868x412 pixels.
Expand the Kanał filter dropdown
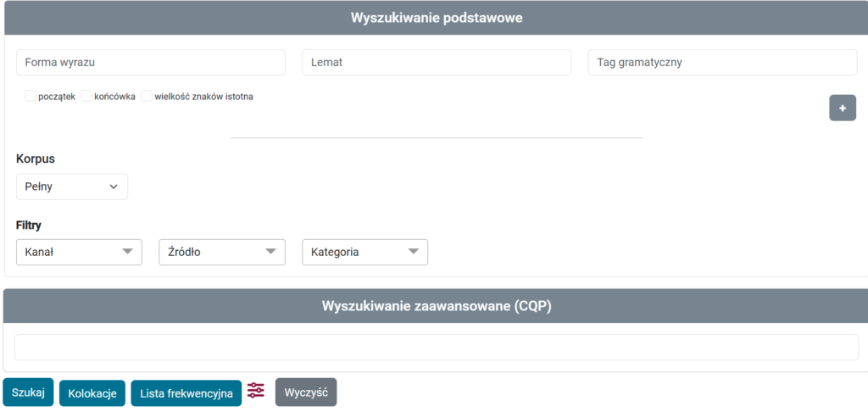pos(79,252)
